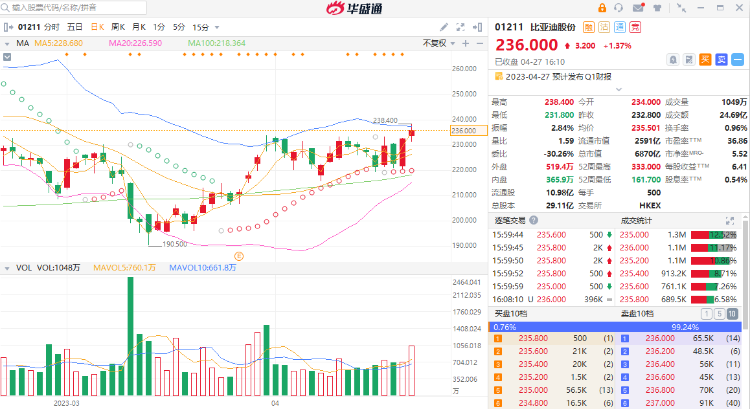
Task: Click the left sidebar expand icon beside 01211
Action: coord(8,27)
